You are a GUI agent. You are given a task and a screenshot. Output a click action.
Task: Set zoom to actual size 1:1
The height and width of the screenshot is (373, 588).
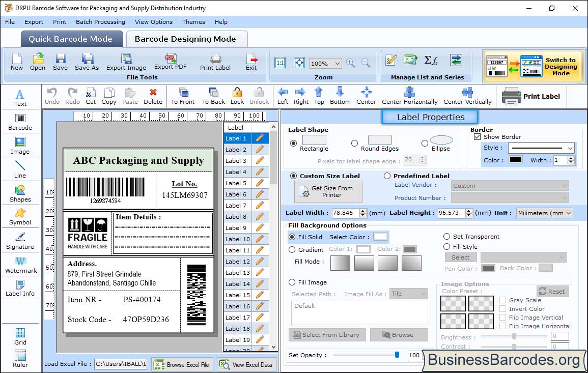280,63
